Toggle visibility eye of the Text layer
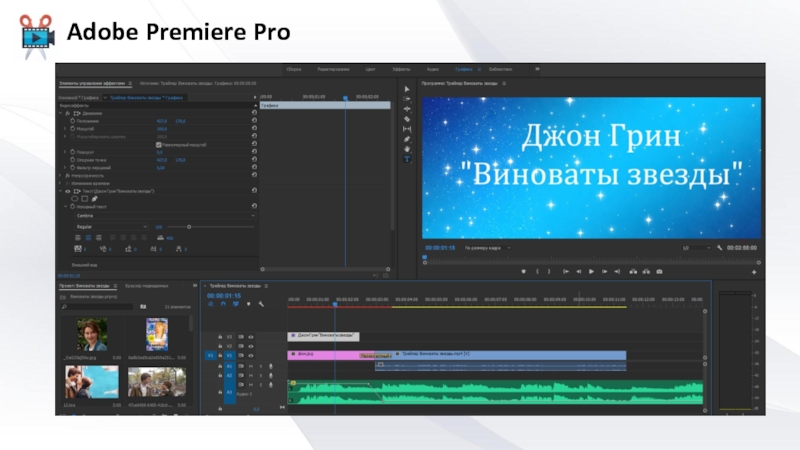The image size is (800, 450). [67, 190]
